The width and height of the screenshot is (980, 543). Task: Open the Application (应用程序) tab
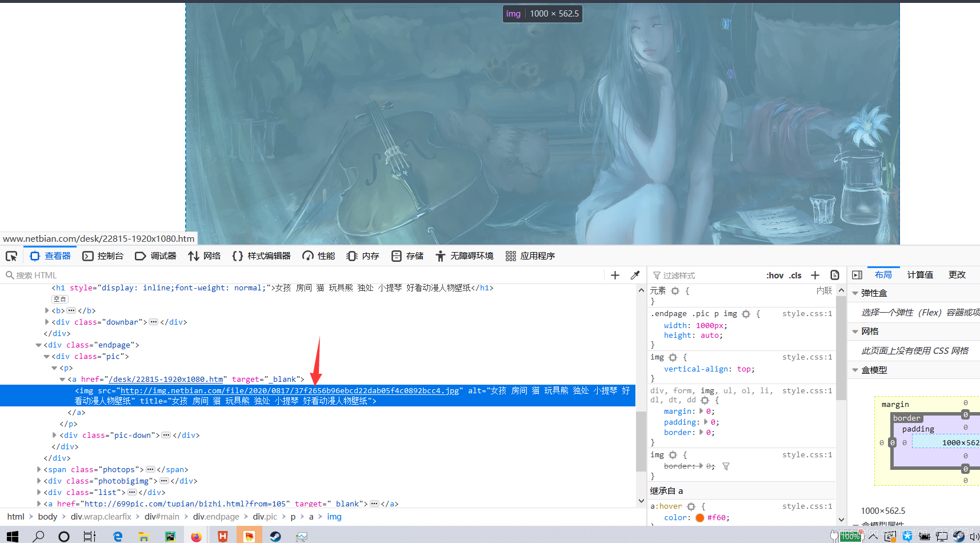tap(530, 256)
